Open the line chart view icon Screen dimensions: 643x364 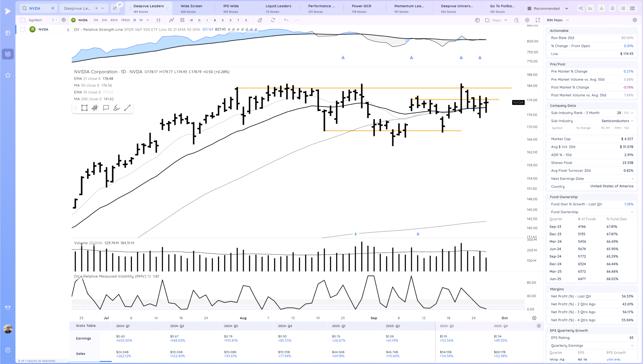591,8
